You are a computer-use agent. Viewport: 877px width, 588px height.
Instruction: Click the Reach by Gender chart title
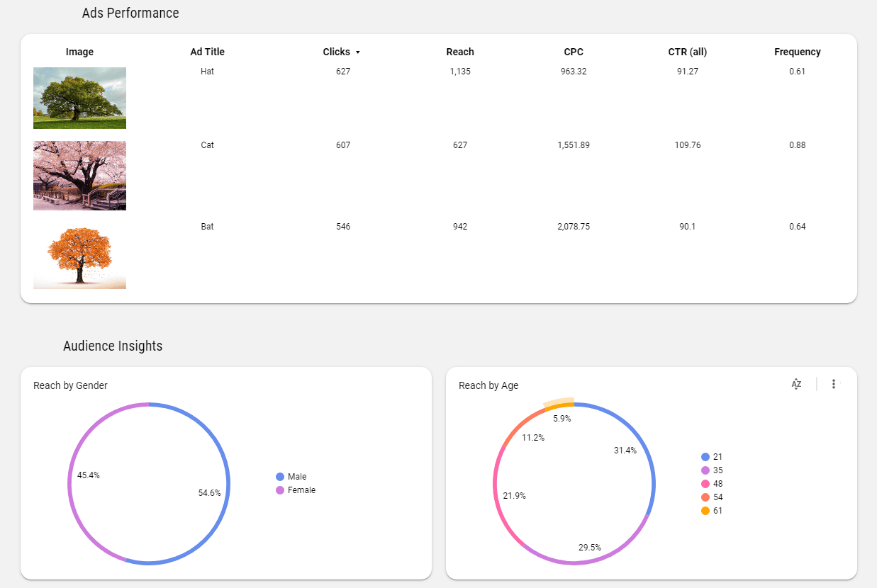click(x=70, y=385)
